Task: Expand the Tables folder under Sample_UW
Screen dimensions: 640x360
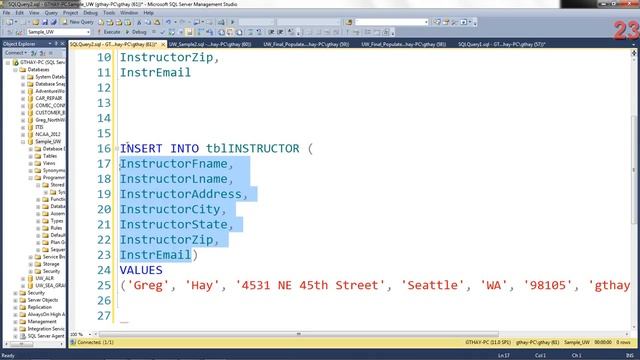Action: pyautogui.click(x=30, y=156)
